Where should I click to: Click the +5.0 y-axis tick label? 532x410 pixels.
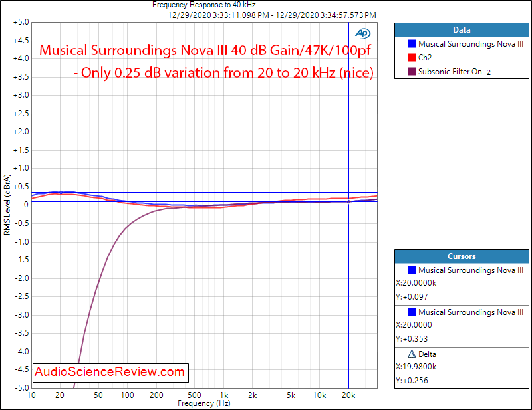click(21, 23)
